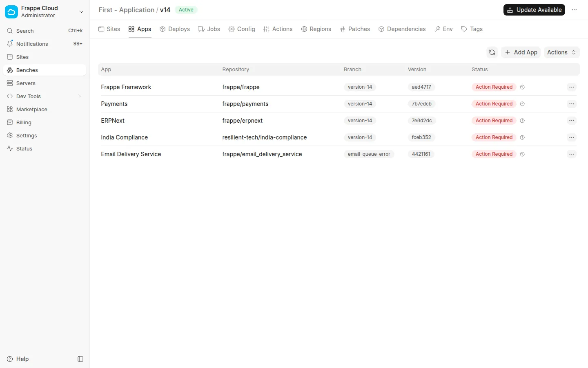Screen dimensions: 588x368
Task: Expand the Dev Tools sidebar section chevron
Action: tap(80, 96)
